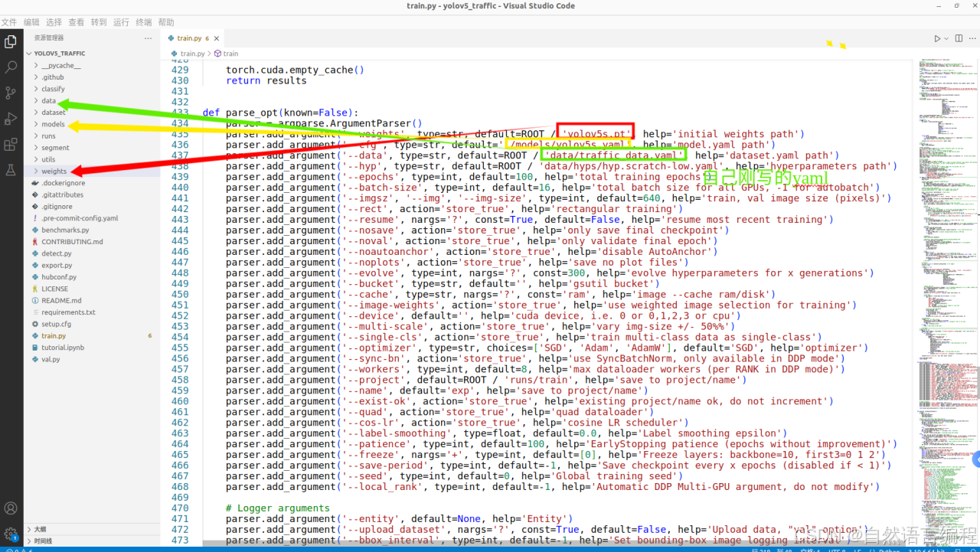Collapse the YOLOV5_TRAFFIC root folder
This screenshot has height=552, width=980.
coord(92,54)
